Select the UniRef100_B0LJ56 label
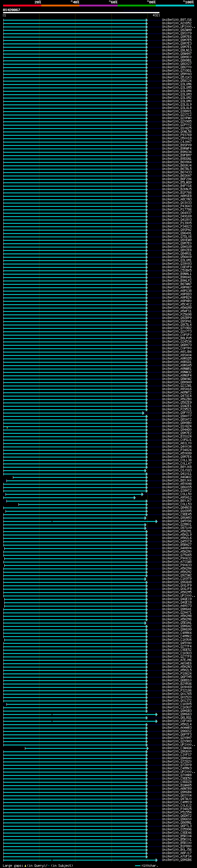The image size is (197, 868). (177, 850)
